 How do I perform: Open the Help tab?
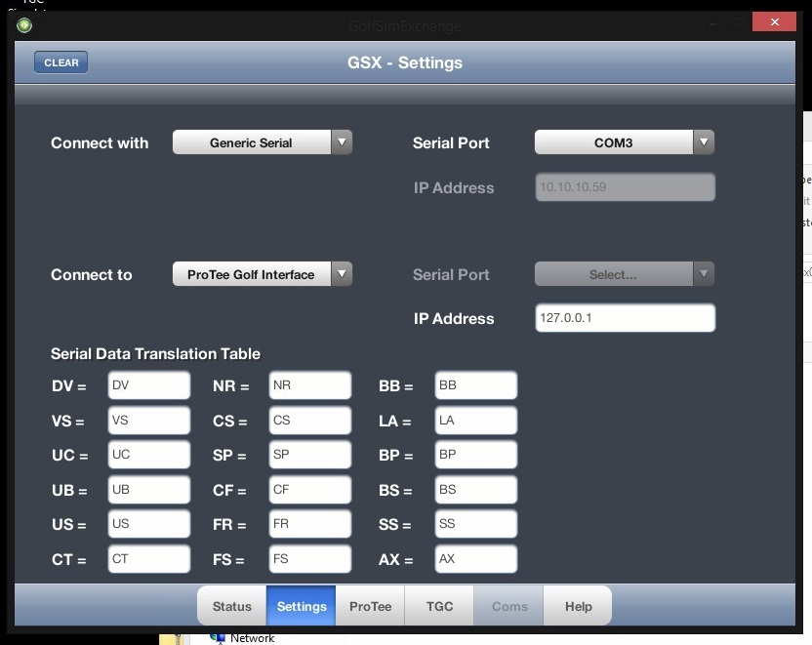(x=578, y=606)
